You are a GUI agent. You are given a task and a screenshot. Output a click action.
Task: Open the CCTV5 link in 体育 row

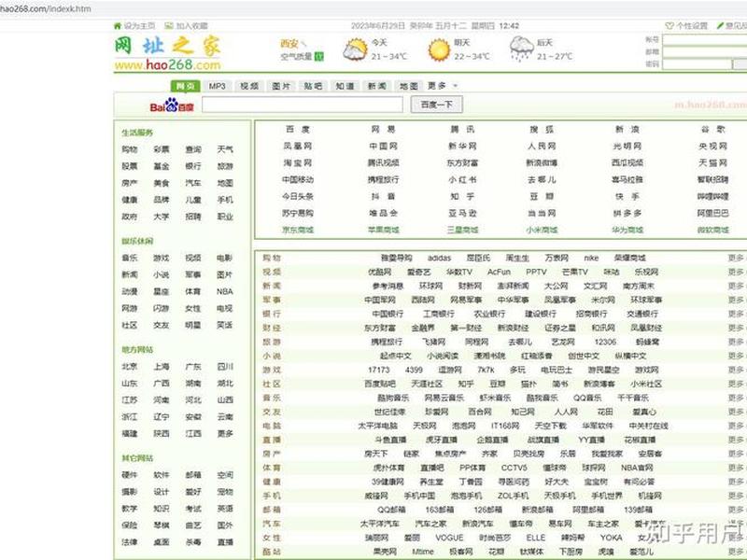(x=514, y=469)
